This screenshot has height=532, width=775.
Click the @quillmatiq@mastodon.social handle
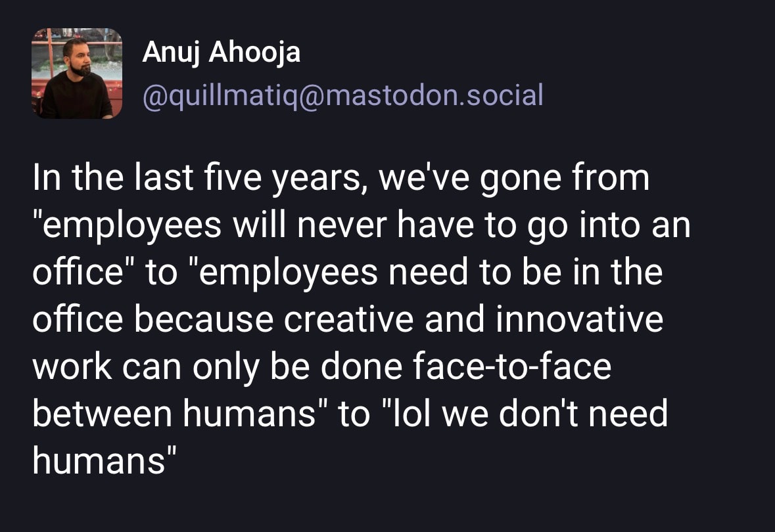[x=342, y=95]
